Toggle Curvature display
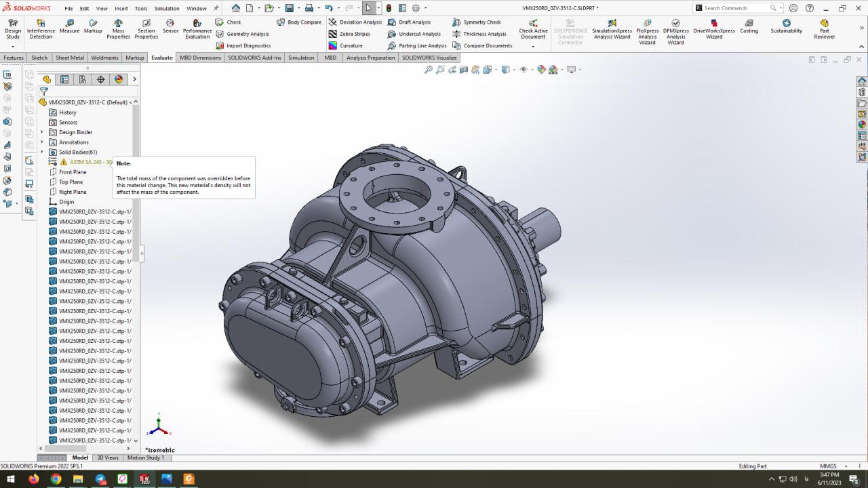Image resolution: width=868 pixels, height=488 pixels. coord(345,45)
